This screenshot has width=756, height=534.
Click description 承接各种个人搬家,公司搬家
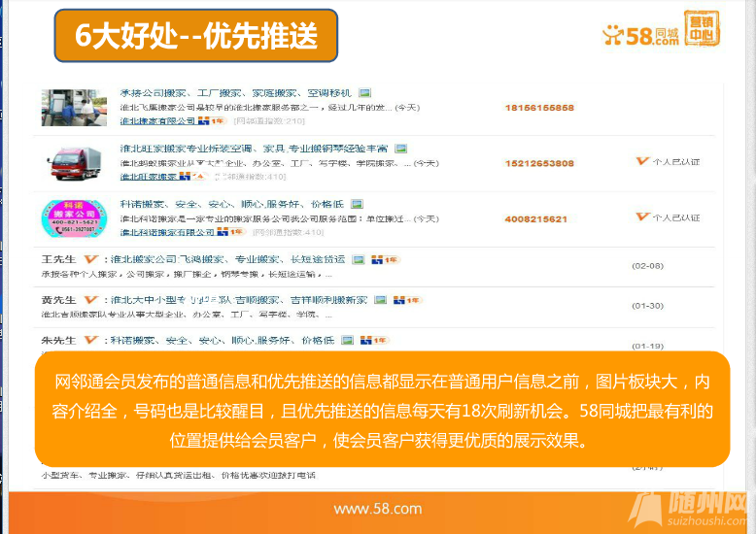coord(188,274)
